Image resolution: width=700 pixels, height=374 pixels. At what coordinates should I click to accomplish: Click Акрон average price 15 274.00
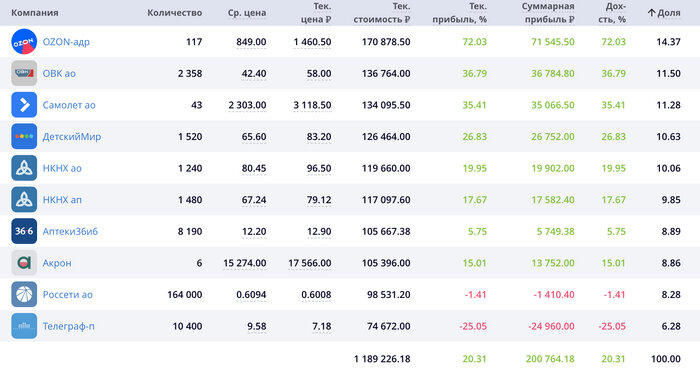pos(245,263)
